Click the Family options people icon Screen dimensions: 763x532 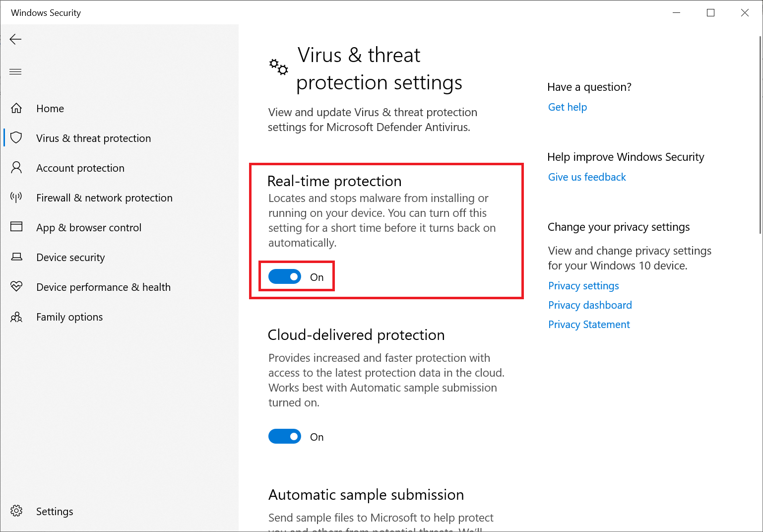point(16,317)
